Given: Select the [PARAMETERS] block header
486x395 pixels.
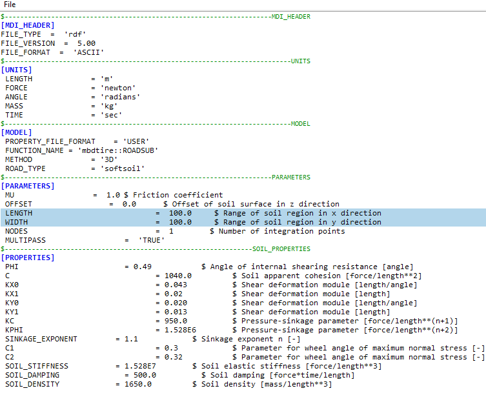Looking at the screenshot, I should pos(28,186).
